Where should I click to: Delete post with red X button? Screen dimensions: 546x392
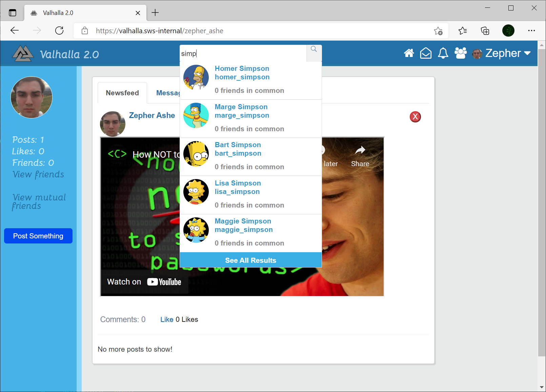pos(415,117)
